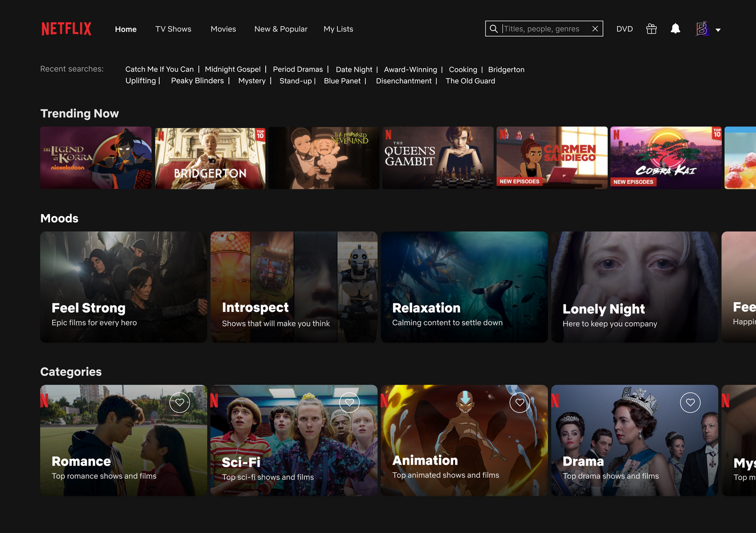Toggle the heart on Animation category
Screen dimensions: 756x533
[x=520, y=403]
